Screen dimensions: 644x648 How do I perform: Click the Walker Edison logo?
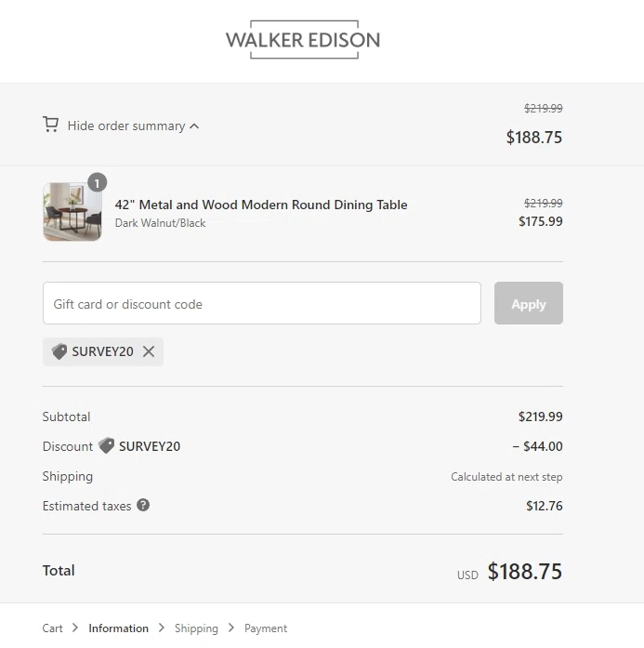pos(303,40)
